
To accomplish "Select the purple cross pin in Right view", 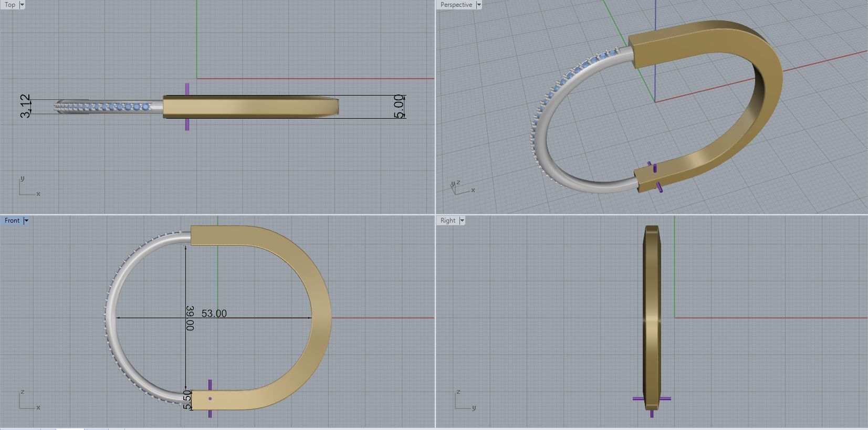I will 652,399.
